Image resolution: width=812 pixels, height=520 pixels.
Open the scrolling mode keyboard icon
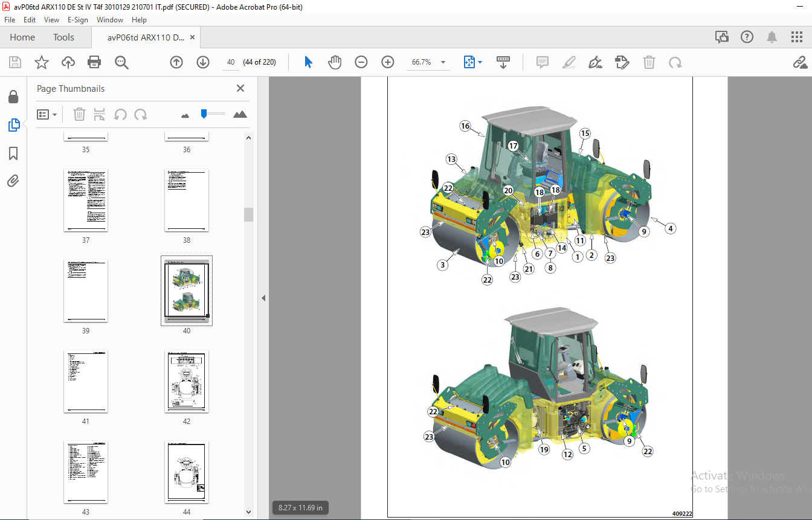(x=503, y=62)
